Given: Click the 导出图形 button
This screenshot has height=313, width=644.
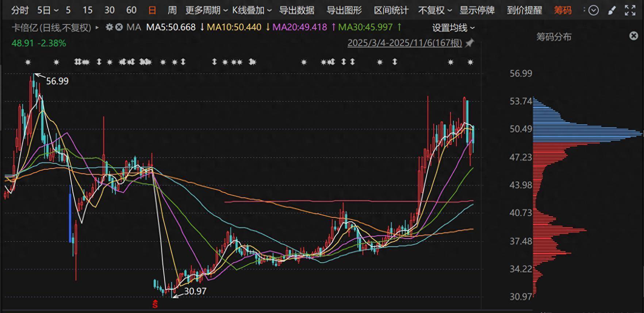Looking at the screenshot, I should 344,10.
